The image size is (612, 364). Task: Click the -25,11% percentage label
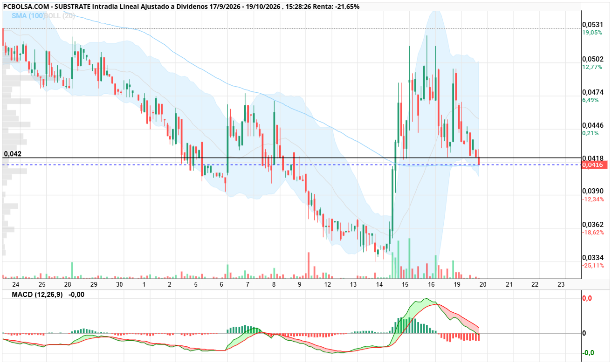click(x=593, y=266)
